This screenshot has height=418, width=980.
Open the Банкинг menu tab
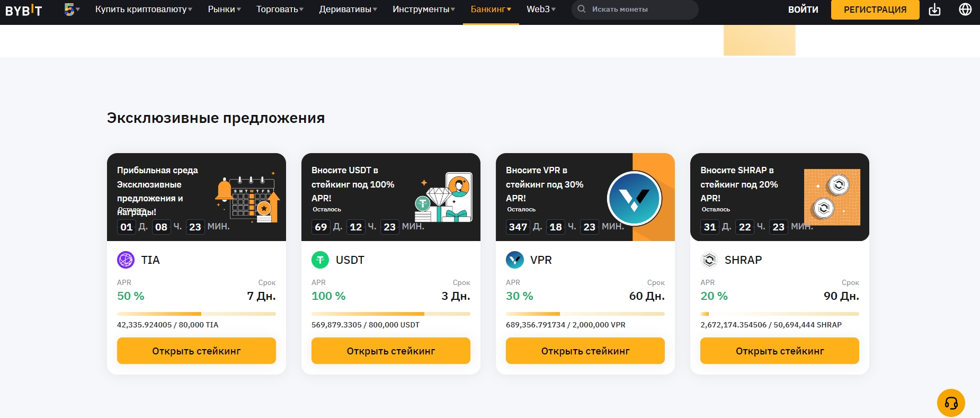(491, 9)
